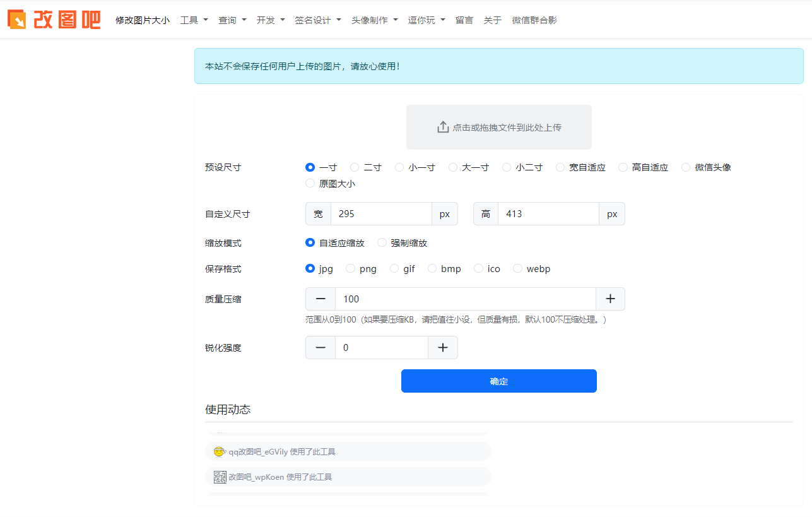The image size is (812, 517).
Task: Click the emoji avatar next to qq改图吧_eGVily
Action: point(219,451)
